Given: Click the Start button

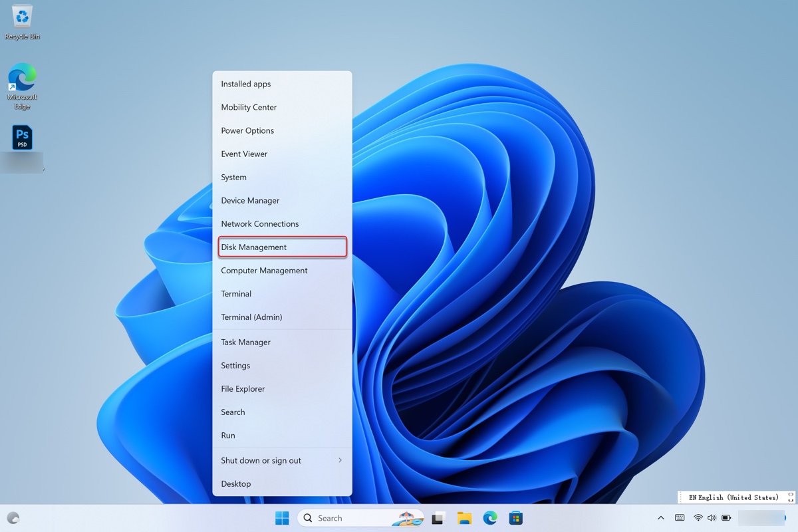Looking at the screenshot, I should tap(282, 517).
